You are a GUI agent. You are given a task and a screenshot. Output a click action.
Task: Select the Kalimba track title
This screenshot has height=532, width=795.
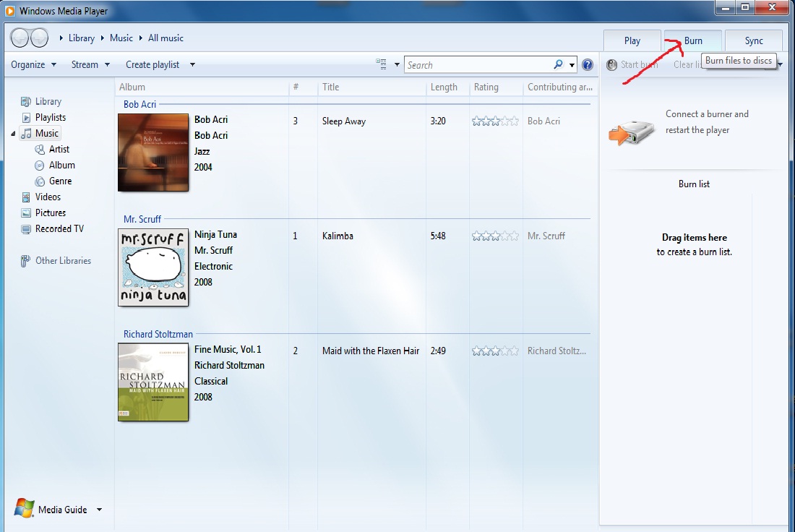(x=338, y=236)
